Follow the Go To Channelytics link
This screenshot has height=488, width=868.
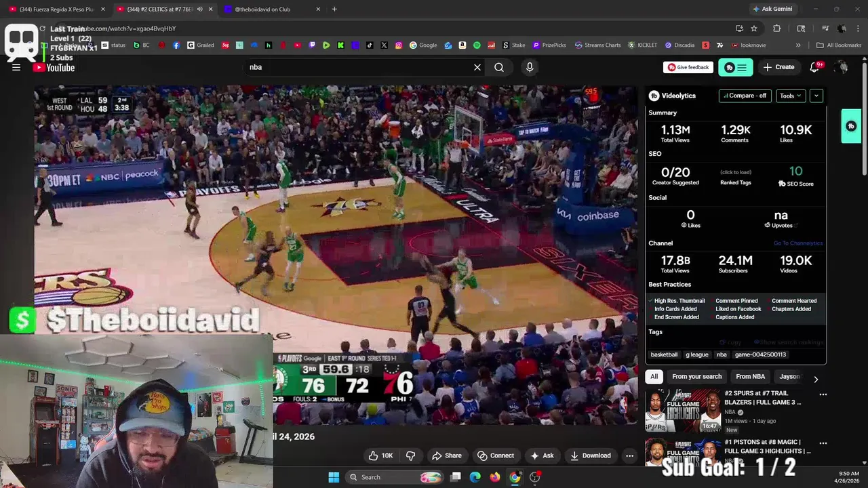click(798, 243)
